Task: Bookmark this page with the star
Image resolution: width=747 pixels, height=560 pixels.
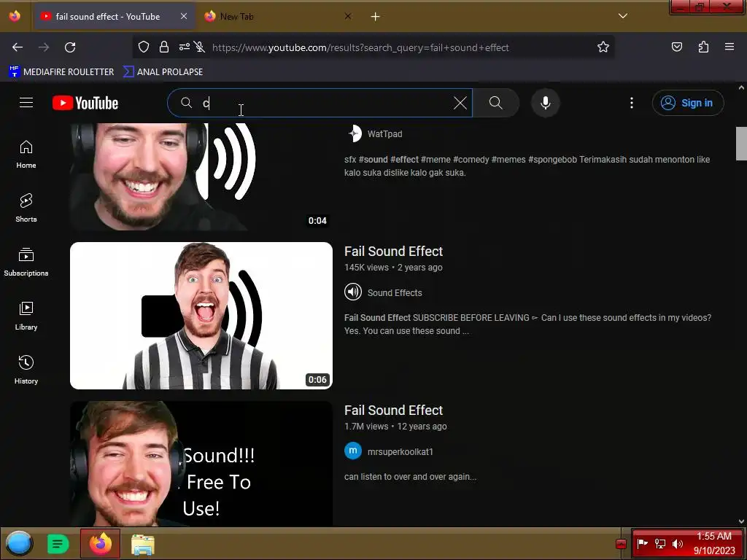Action: (x=603, y=47)
